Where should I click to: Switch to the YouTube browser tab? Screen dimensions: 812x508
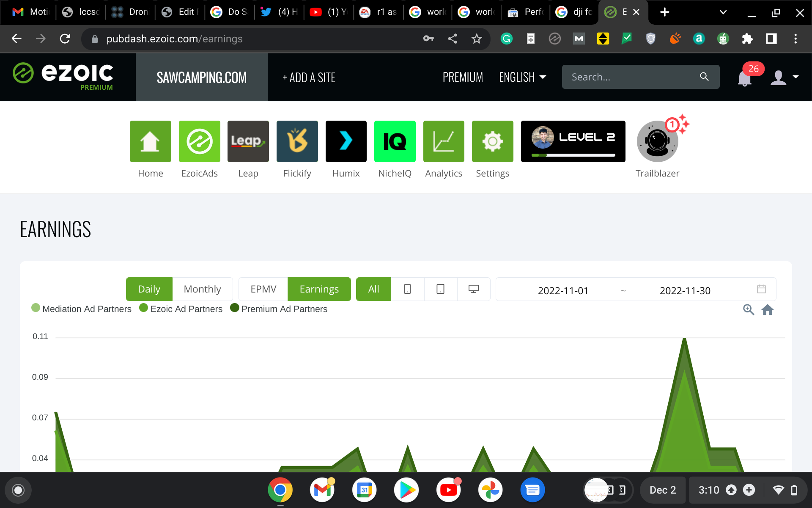point(329,12)
